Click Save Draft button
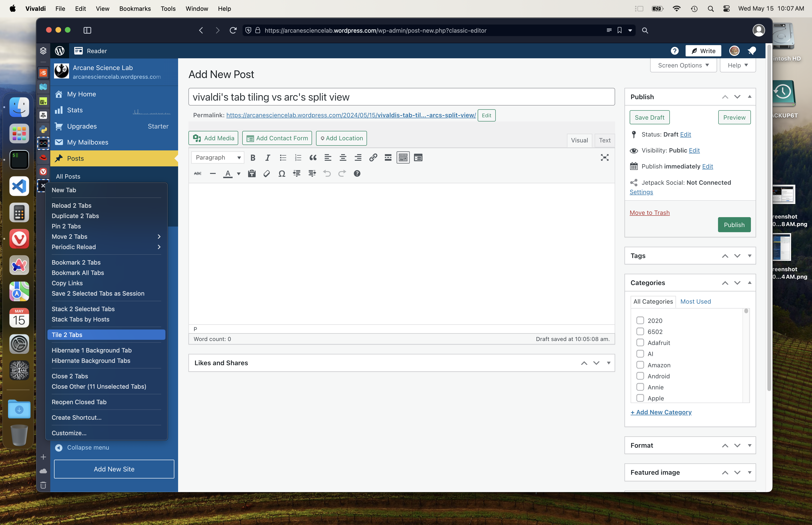 tap(649, 117)
